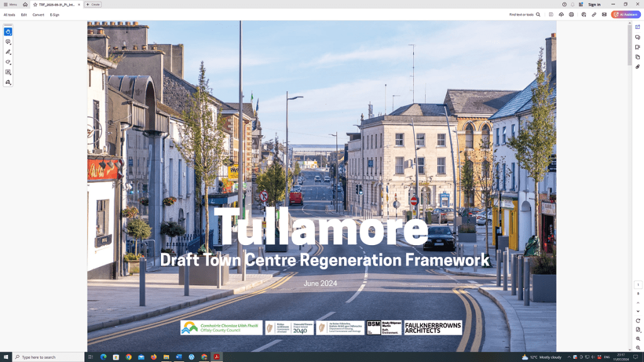Go to next page using down chevron
Image resolution: width=644 pixels, height=362 pixels.
pyautogui.click(x=638, y=311)
